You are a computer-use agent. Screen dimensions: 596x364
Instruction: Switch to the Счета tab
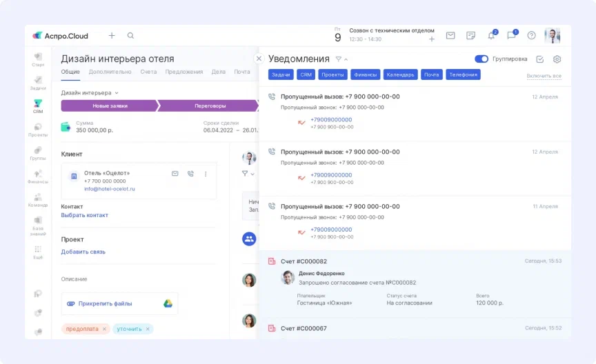coord(148,72)
